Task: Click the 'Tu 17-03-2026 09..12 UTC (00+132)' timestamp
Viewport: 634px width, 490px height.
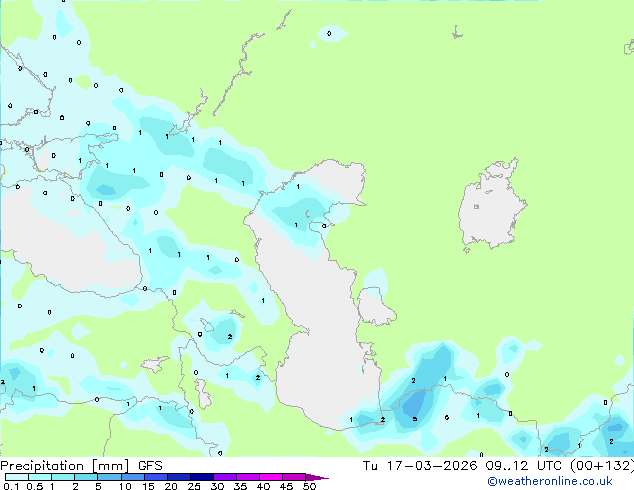Action: click(498, 466)
